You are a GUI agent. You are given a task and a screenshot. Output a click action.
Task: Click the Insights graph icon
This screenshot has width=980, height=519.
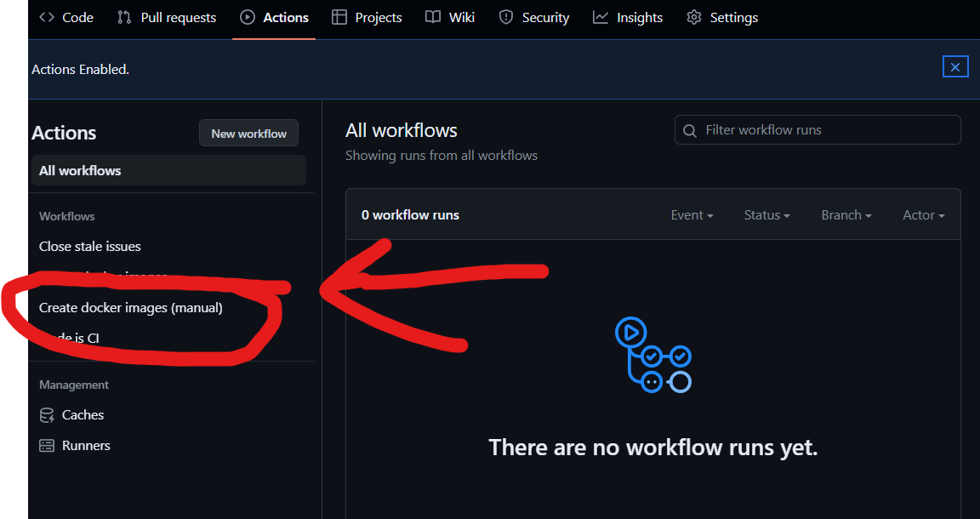click(601, 18)
